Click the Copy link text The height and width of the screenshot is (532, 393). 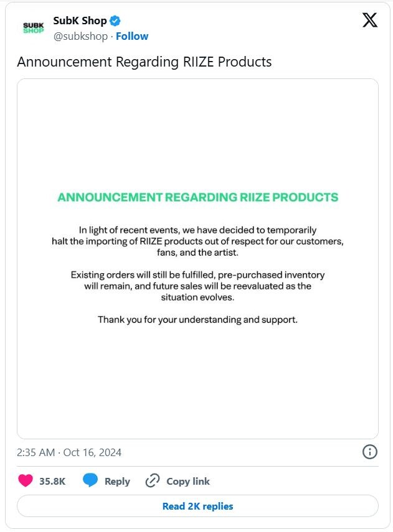188,481
